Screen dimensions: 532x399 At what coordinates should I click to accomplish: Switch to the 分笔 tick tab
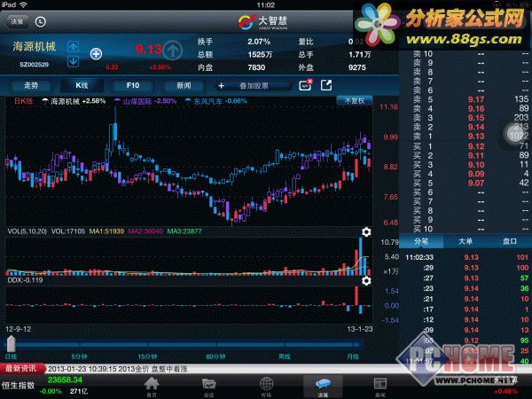(x=421, y=241)
